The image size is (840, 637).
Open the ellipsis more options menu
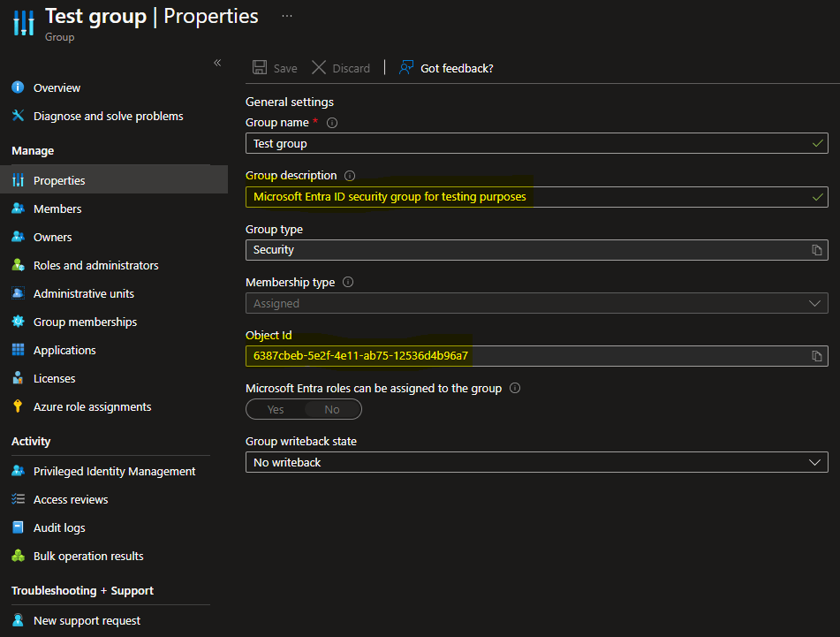click(x=286, y=16)
